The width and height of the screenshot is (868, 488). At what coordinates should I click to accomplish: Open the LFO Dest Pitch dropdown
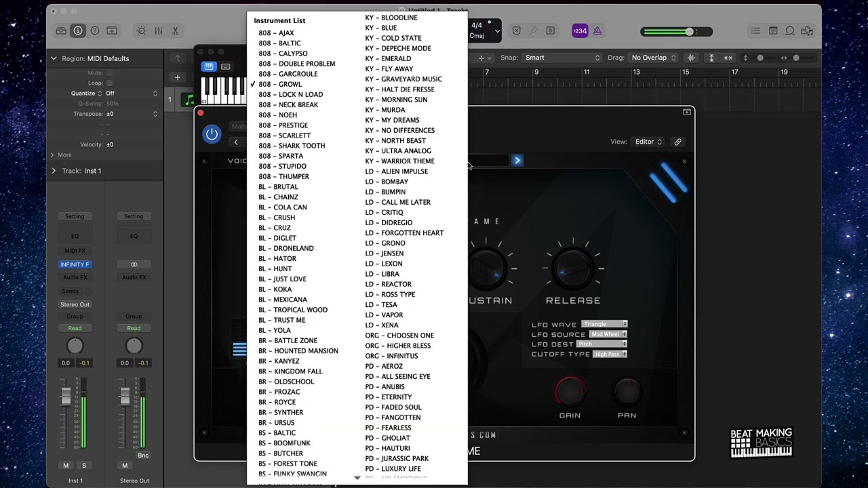(x=602, y=344)
